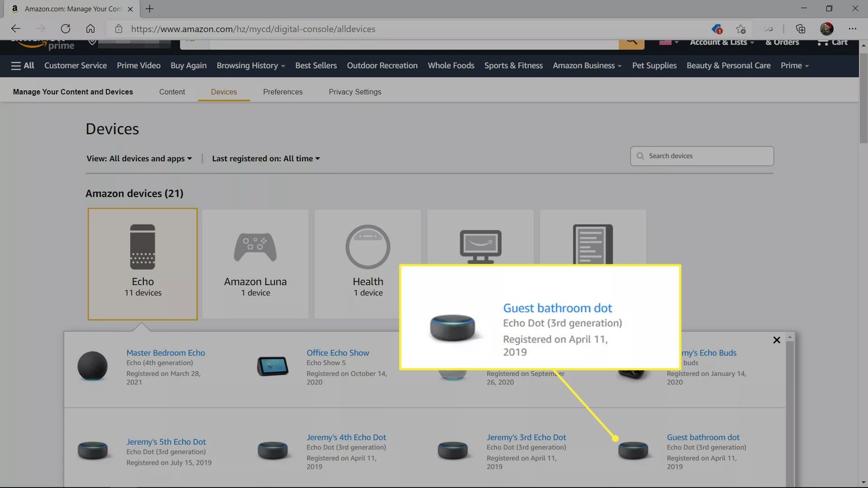Select the Amazon Luna category tile
Screen dimensions: 868x488
click(255, 264)
